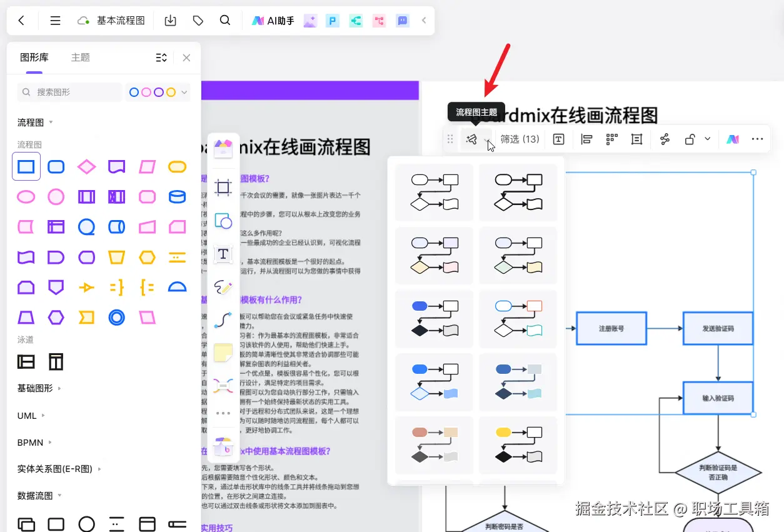
Task: Expand the 基础图形 category
Action: coord(39,388)
